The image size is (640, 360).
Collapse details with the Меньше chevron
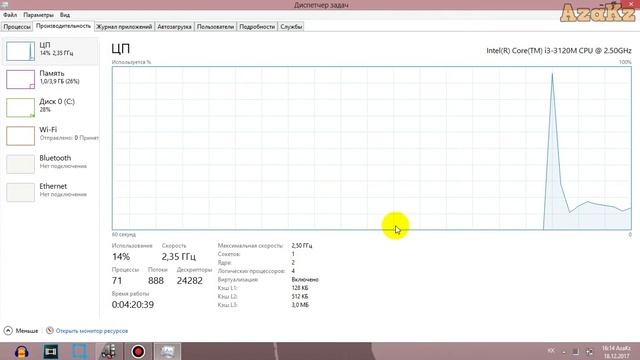8,331
